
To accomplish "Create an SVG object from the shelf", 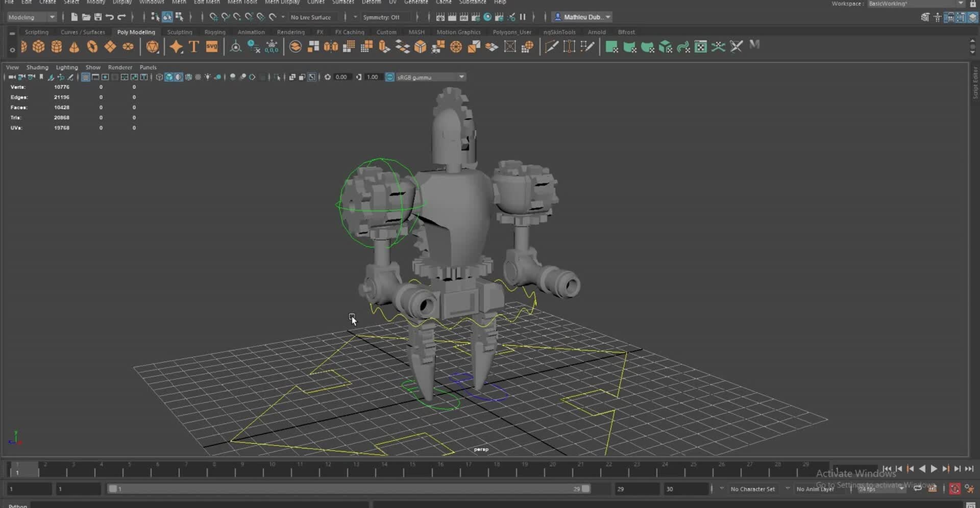I will [211, 46].
